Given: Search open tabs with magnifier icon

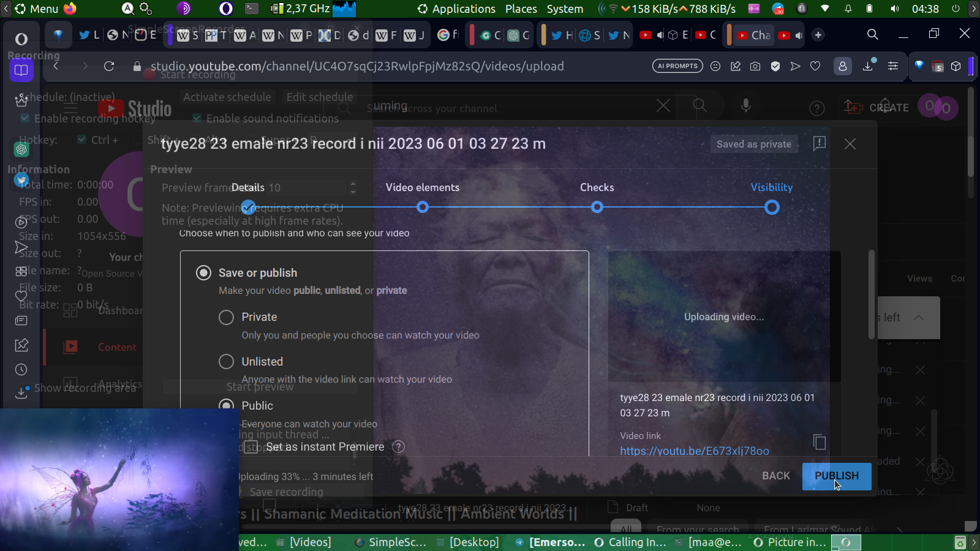Looking at the screenshot, I should tap(873, 35).
